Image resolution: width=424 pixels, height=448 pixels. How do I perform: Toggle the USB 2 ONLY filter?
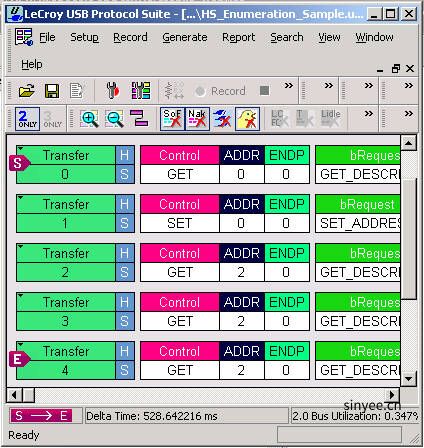pos(27,119)
